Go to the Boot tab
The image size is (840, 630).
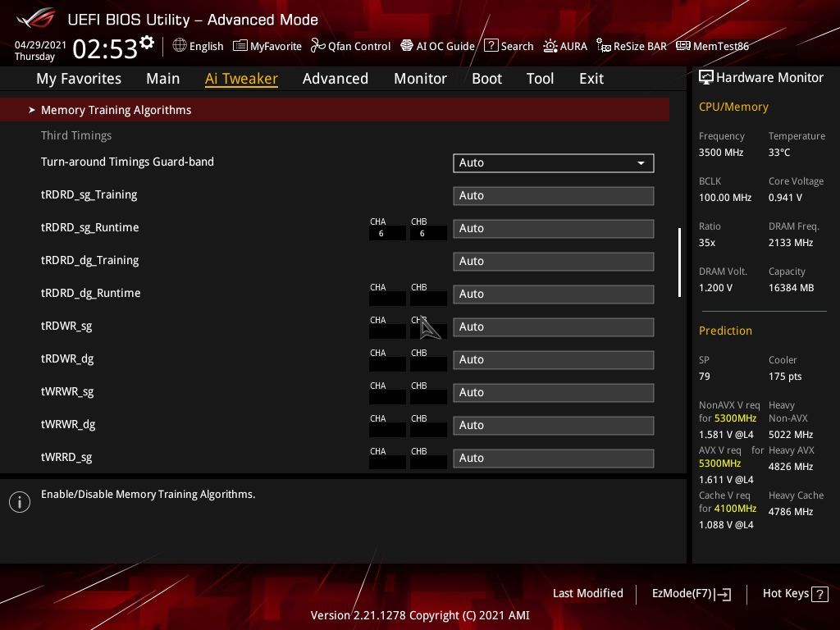[487, 79]
